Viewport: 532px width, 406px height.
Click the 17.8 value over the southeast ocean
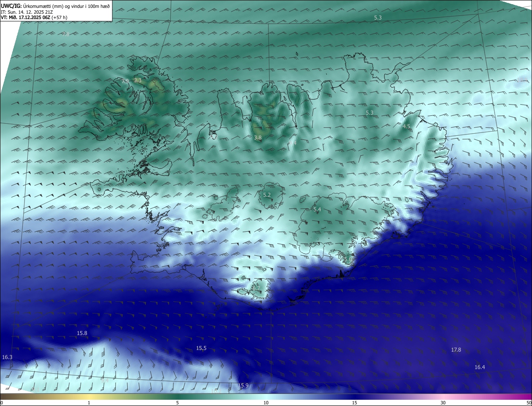pyautogui.click(x=456, y=350)
